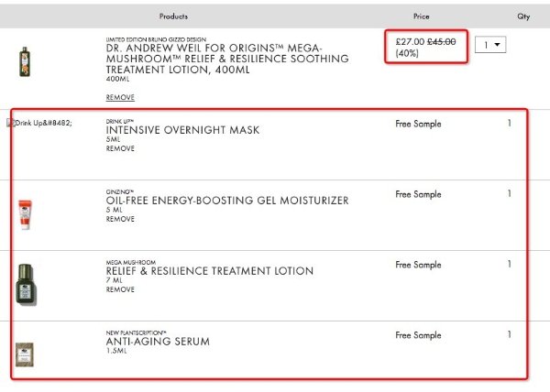Screen dimensions: 550x392
Task: Click the Qty column header
Action: pyautogui.click(x=523, y=16)
